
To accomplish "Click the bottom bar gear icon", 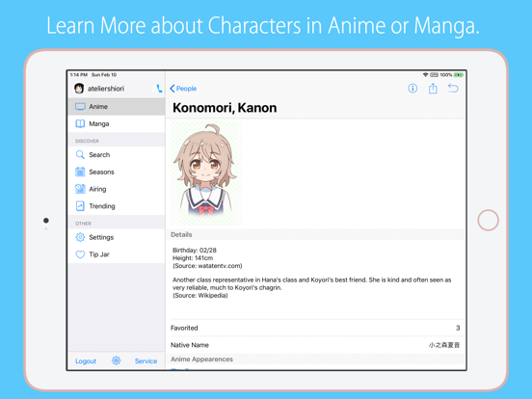I will tap(116, 360).
